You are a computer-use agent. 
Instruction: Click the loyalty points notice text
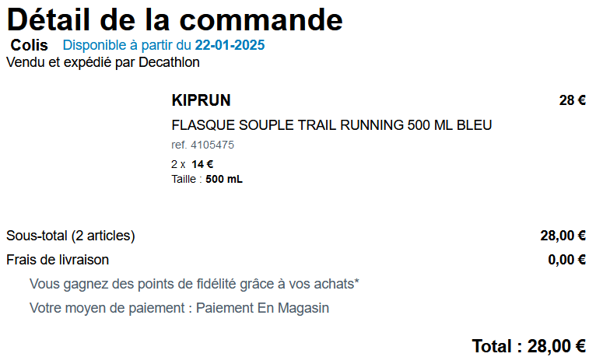pos(194,284)
